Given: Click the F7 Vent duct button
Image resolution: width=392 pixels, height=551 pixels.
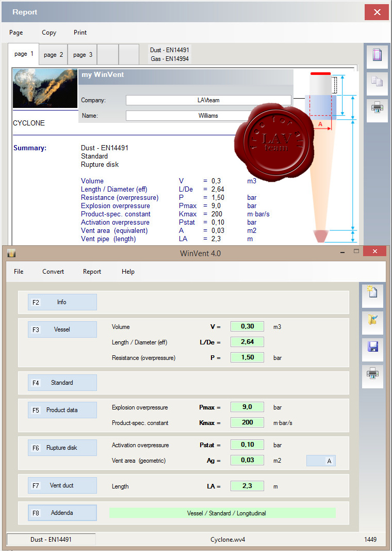Looking at the screenshot, I should coord(62,485).
